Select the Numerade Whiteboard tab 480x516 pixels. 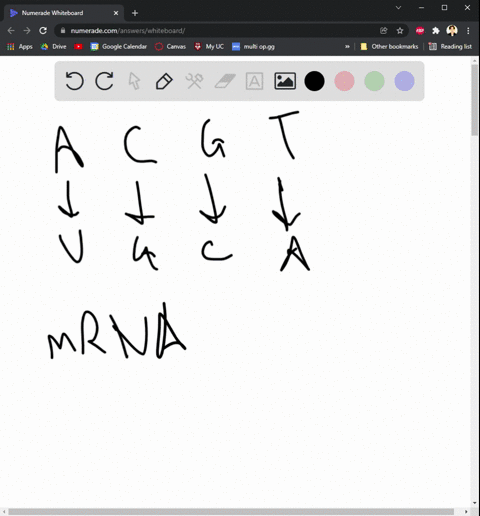pos(64,13)
